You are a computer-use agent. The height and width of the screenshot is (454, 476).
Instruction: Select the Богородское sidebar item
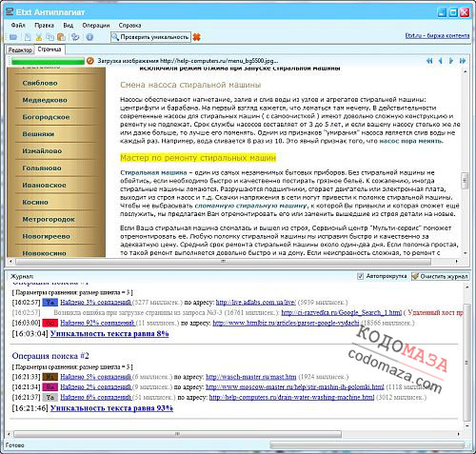(46, 117)
